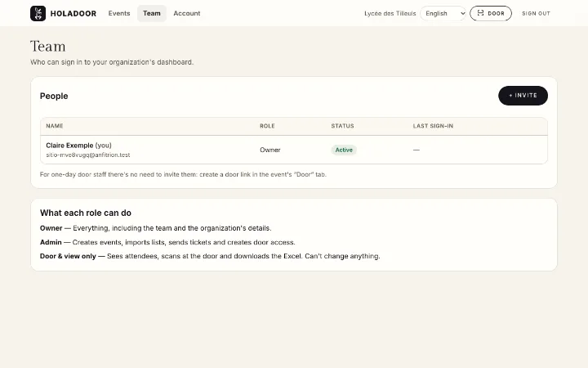
Task: Click the Team page heading
Action: click(48, 47)
